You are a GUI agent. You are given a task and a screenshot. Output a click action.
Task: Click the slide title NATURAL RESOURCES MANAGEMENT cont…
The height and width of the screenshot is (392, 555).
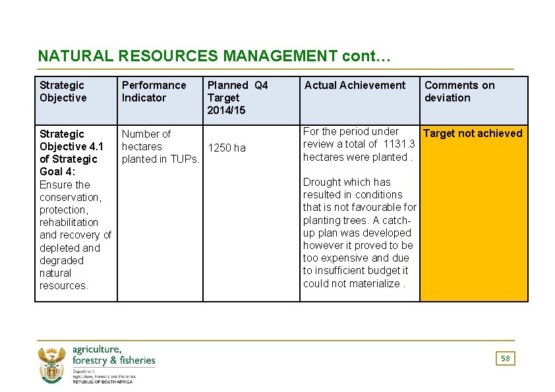(x=214, y=56)
